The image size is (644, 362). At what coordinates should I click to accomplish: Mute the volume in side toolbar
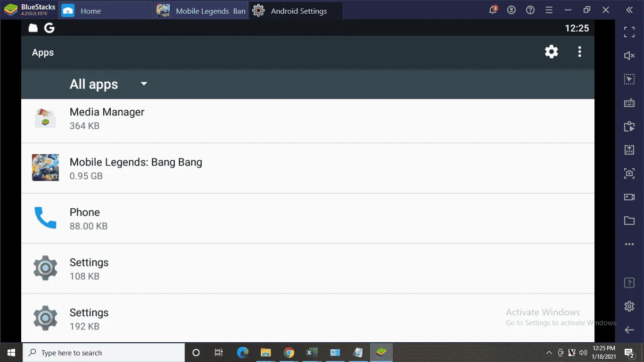pos(629,56)
